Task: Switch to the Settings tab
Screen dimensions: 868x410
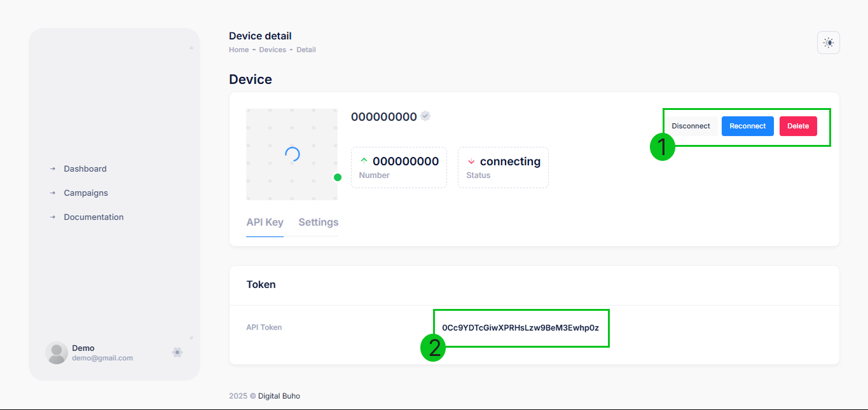Action: [x=318, y=222]
